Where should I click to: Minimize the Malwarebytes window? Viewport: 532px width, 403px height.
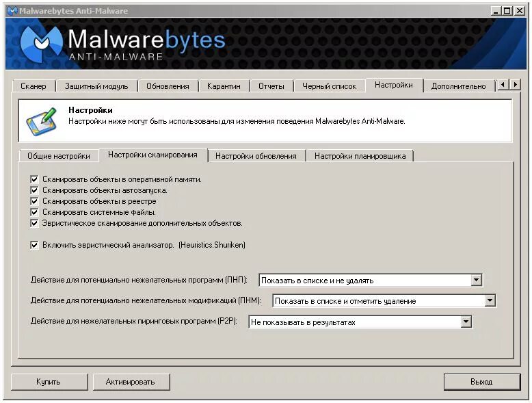point(496,11)
